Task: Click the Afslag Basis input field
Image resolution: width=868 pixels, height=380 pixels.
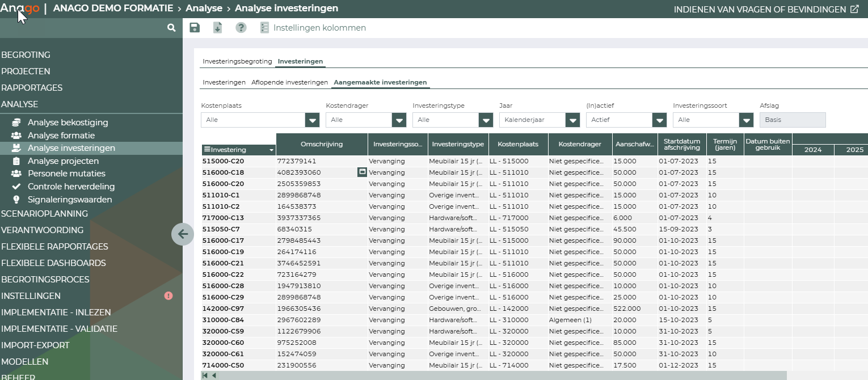Action: tap(793, 120)
